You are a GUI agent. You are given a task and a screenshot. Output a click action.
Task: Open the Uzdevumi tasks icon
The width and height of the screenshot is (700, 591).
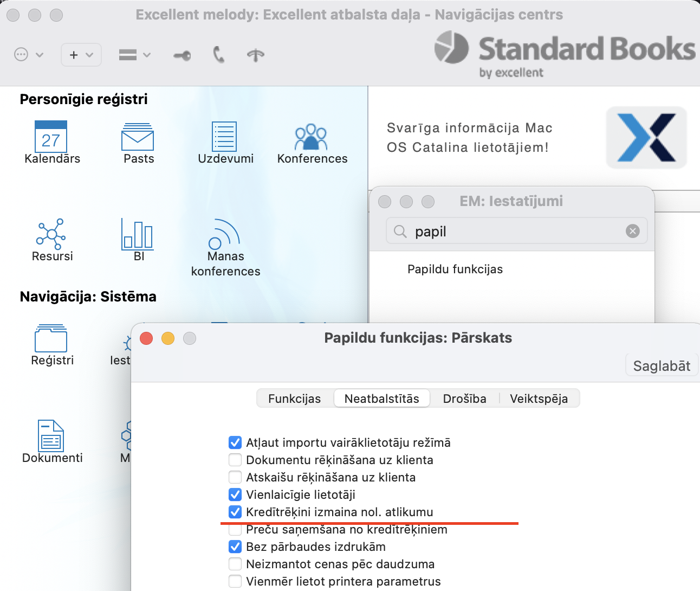pyautogui.click(x=224, y=137)
